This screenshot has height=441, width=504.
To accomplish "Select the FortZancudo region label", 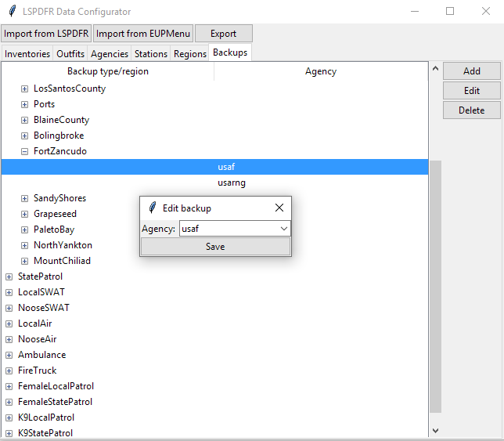I will (x=60, y=151).
